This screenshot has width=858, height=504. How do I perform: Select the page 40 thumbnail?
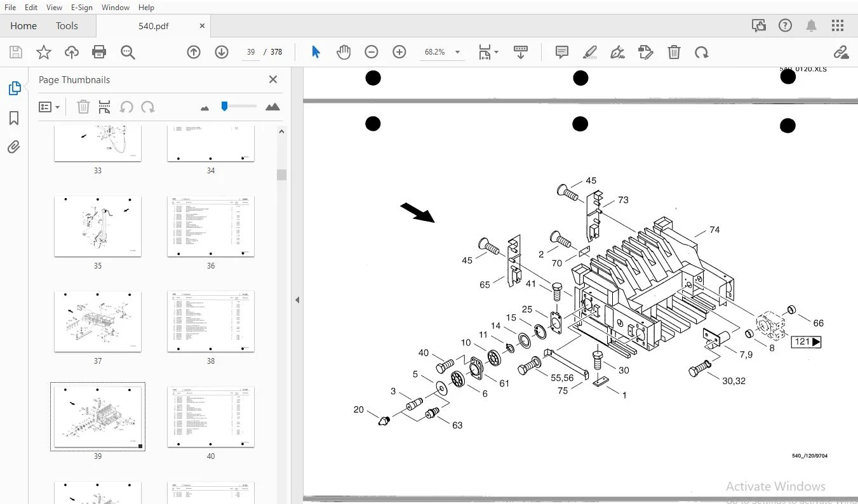tap(211, 416)
